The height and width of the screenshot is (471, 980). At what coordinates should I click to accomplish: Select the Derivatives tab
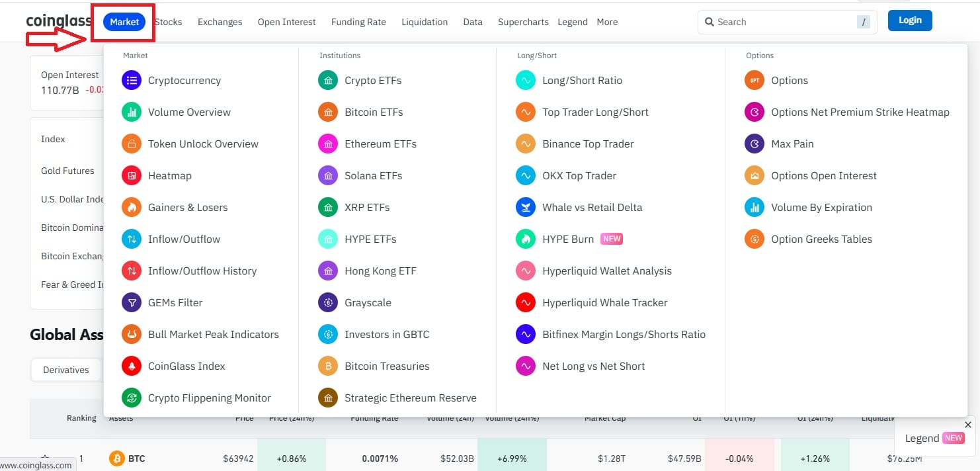coord(66,370)
